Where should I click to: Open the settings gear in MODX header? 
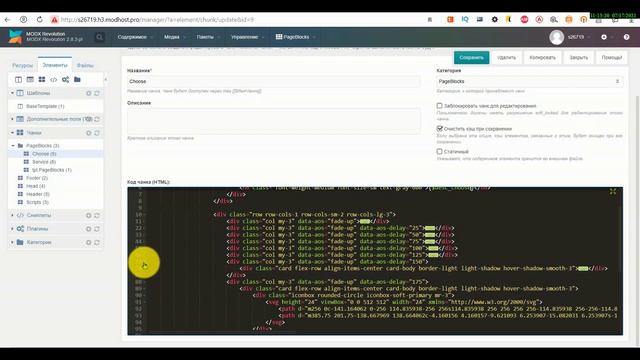pyautogui.click(x=604, y=37)
